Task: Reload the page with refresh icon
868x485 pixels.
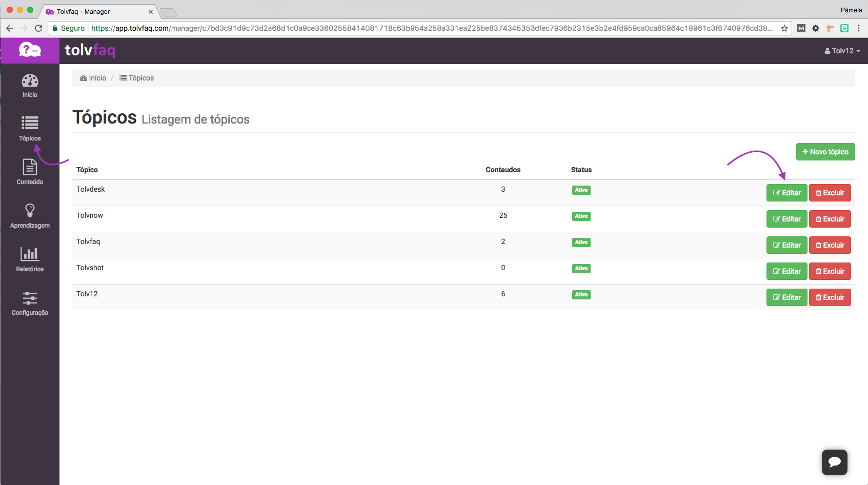Action: (38, 28)
